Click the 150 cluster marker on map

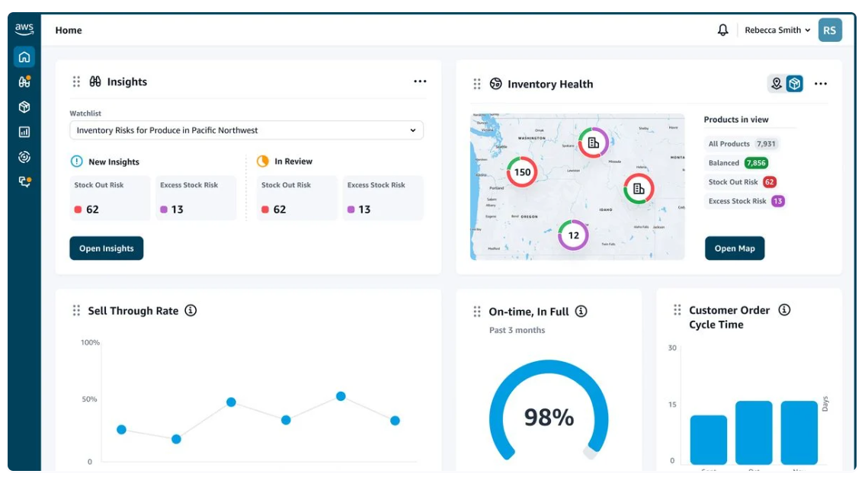coord(522,172)
